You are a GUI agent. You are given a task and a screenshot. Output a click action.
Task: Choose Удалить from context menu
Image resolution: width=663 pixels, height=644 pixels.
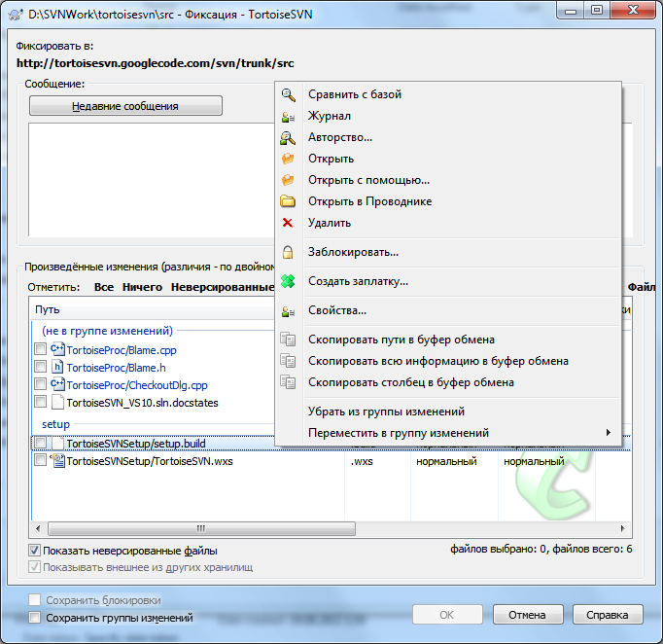pos(448,223)
